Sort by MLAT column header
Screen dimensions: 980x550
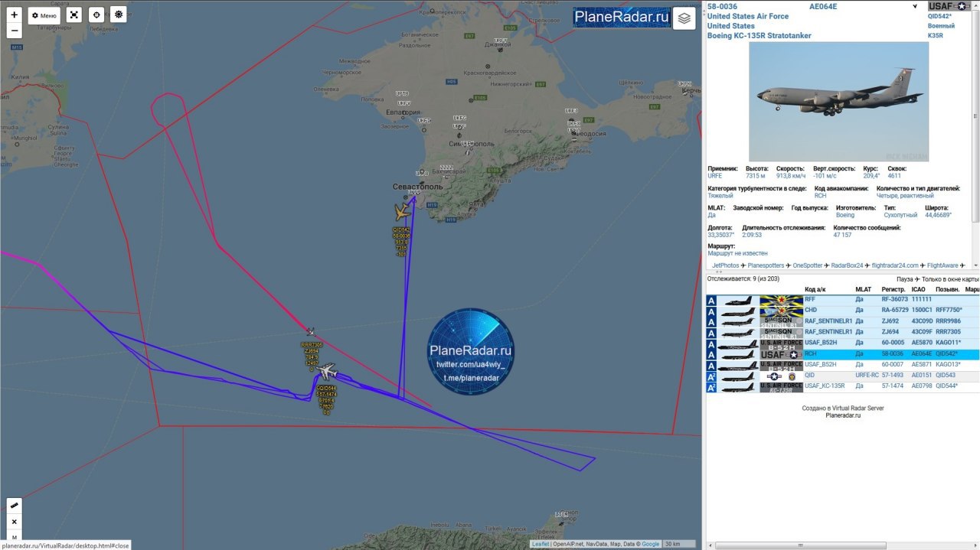coord(863,290)
